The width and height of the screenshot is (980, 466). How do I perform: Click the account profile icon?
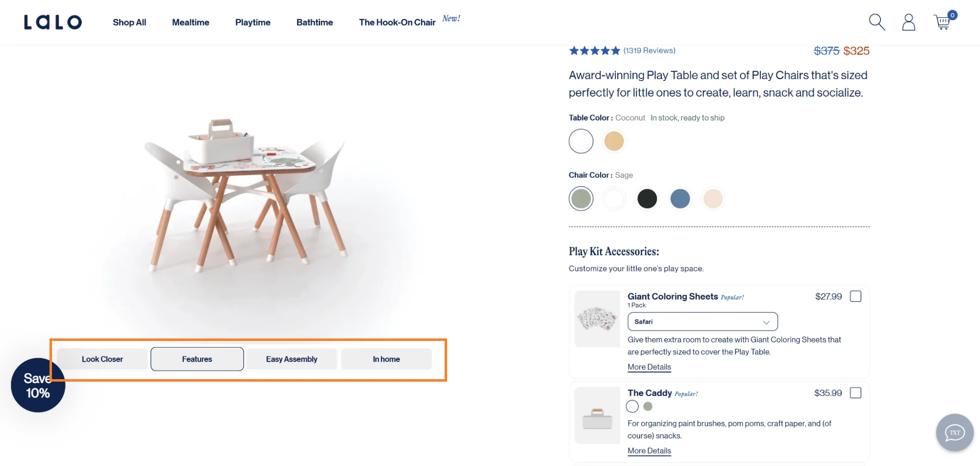[908, 22]
